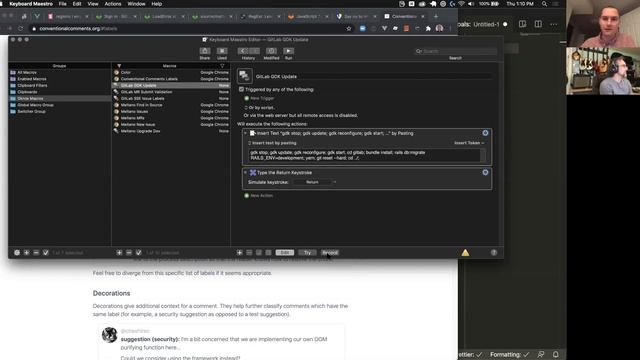
Task: Click the yellow warning triangle icon
Action: coord(465,253)
